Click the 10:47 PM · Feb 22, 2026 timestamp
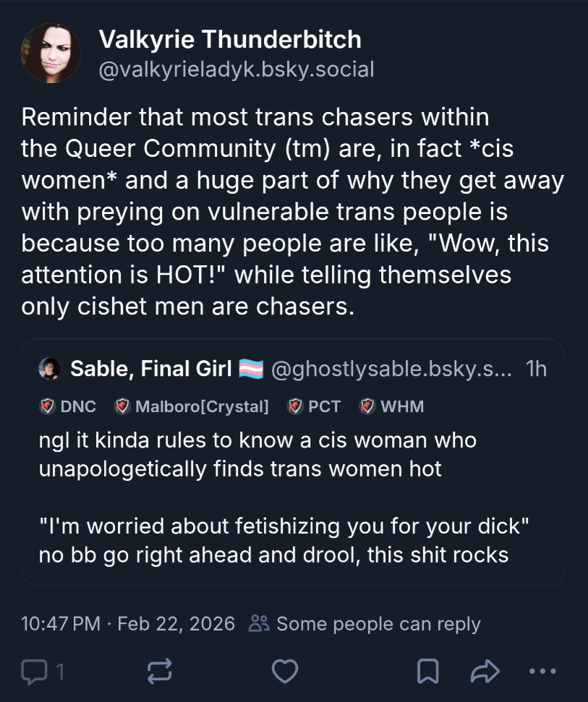Image resolution: width=588 pixels, height=702 pixels. (x=128, y=623)
